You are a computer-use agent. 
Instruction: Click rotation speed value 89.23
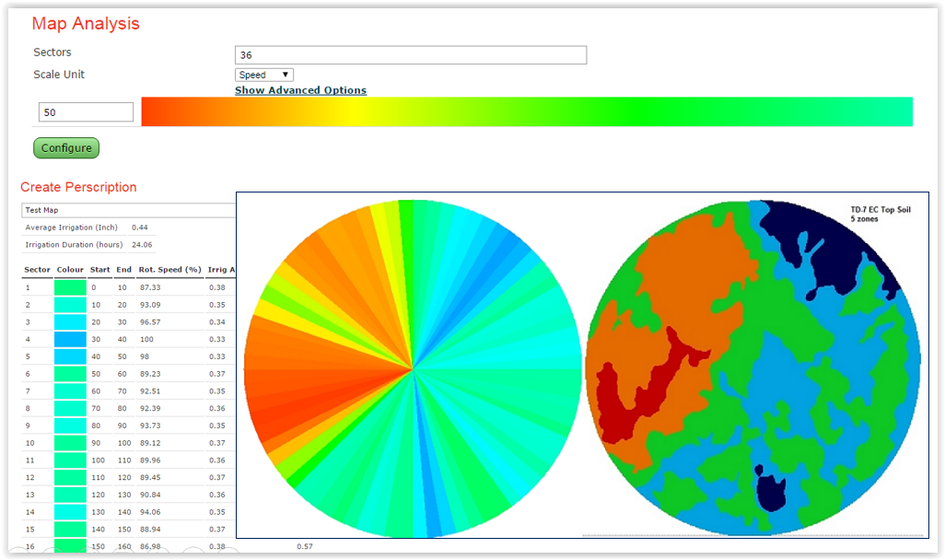click(x=150, y=374)
